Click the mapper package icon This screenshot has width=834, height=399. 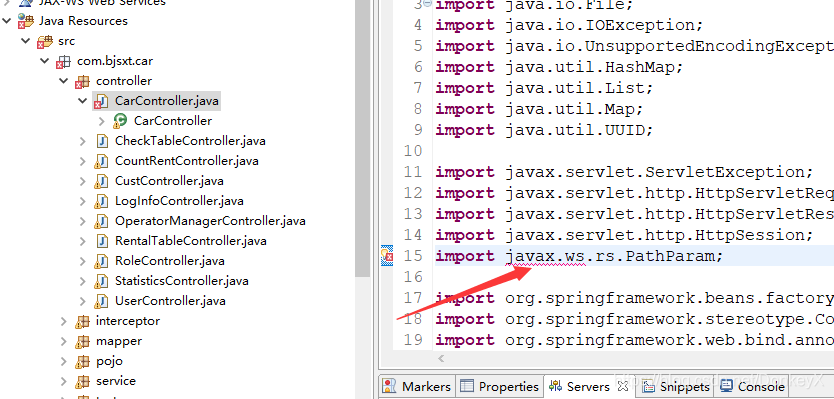coord(82,341)
